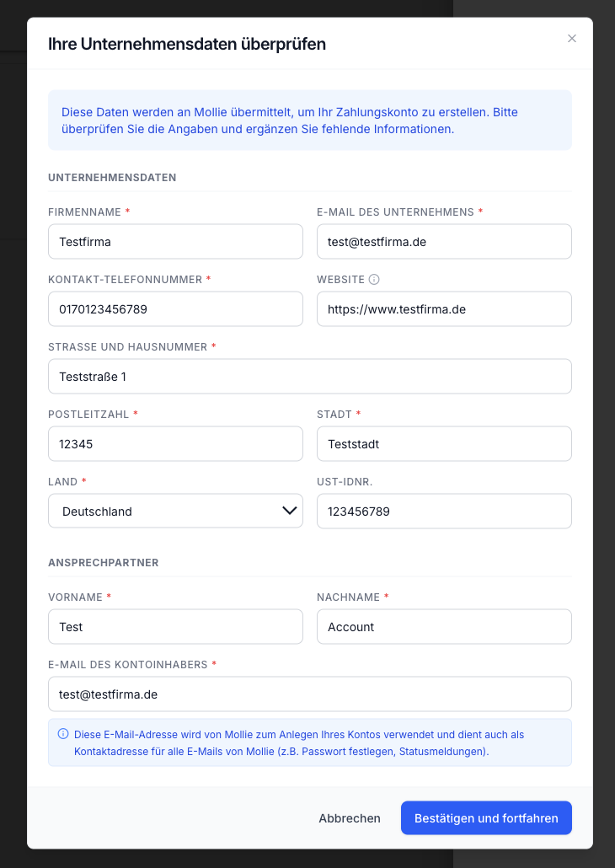This screenshot has height=868, width=615.
Task: Click the dialog title Ihre Unternehmensdaten überprüfen
Action: tap(187, 44)
